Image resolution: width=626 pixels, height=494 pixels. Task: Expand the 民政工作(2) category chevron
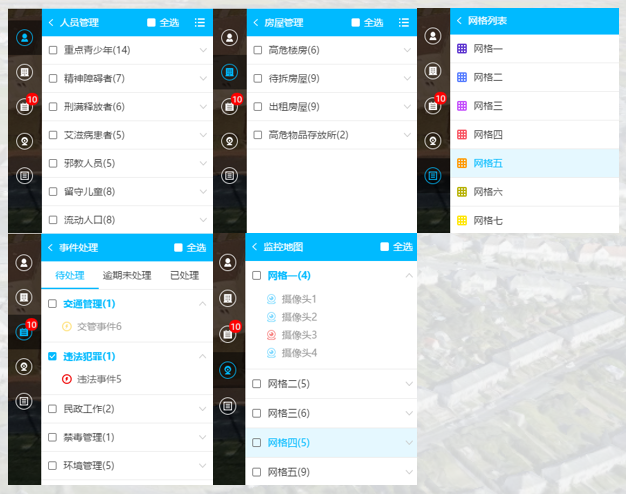tap(201, 409)
